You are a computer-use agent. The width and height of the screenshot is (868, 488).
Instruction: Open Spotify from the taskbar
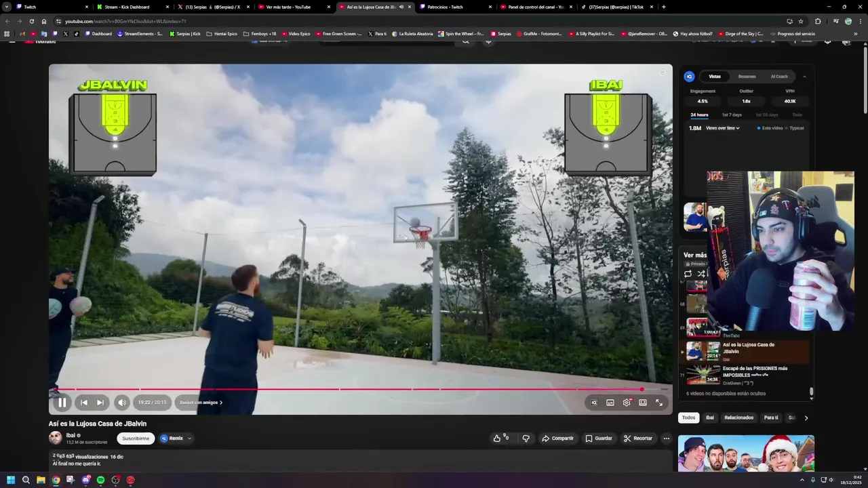100,480
